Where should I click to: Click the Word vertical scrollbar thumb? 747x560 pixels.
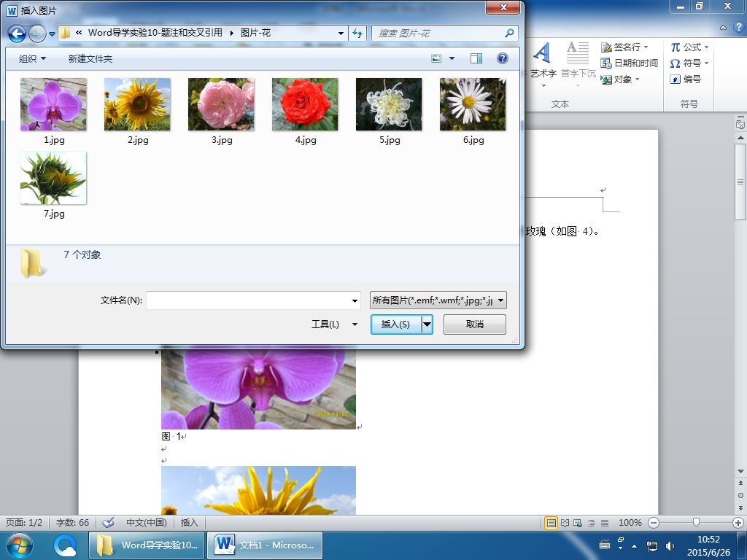(x=740, y=182)
